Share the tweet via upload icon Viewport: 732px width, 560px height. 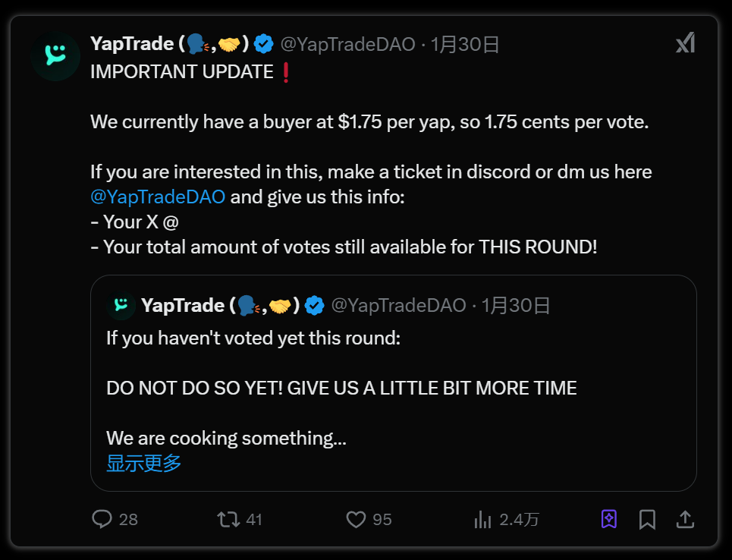685,519
